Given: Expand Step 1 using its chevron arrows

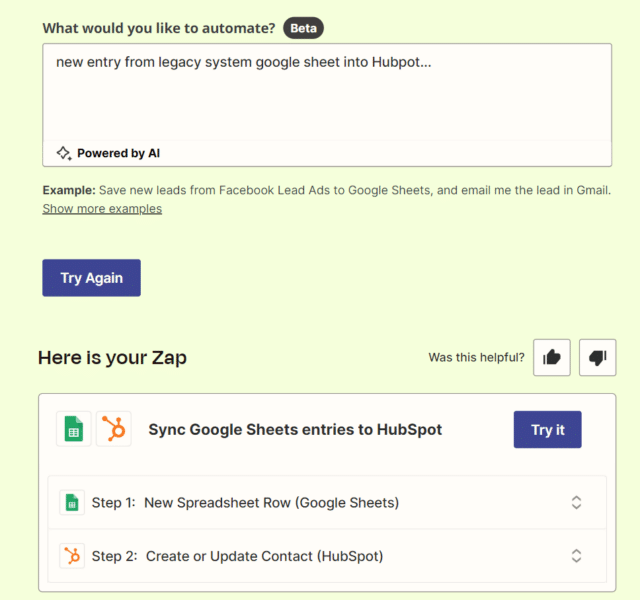Looking at the screenshot, I should (576, 502).
